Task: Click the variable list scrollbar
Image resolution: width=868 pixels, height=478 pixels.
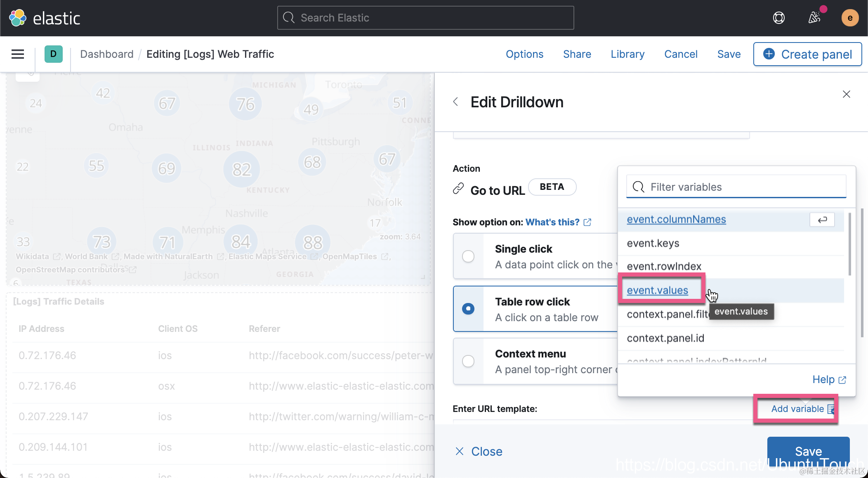Action: pyautogui.click(x=849, y=244)
